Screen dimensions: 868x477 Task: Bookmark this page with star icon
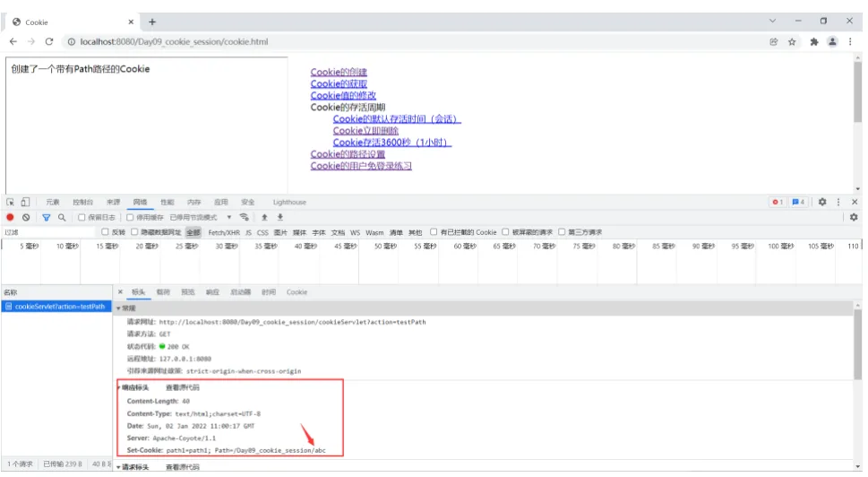(x=792, y=41)
